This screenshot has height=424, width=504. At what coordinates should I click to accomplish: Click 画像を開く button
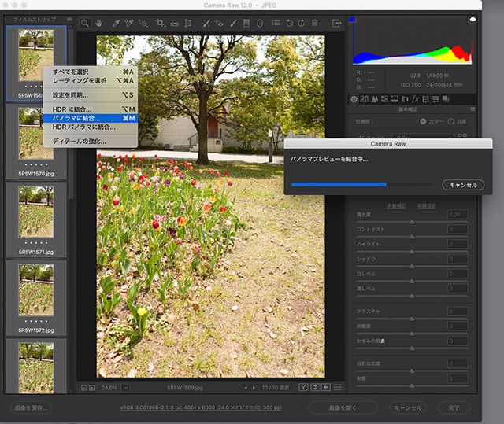[343, 408]
